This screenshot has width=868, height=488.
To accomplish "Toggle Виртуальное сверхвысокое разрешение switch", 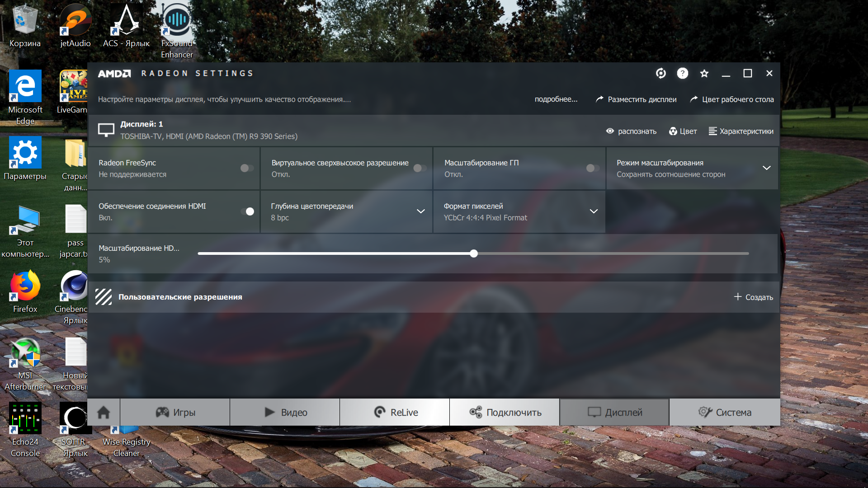I will [420, 168].
